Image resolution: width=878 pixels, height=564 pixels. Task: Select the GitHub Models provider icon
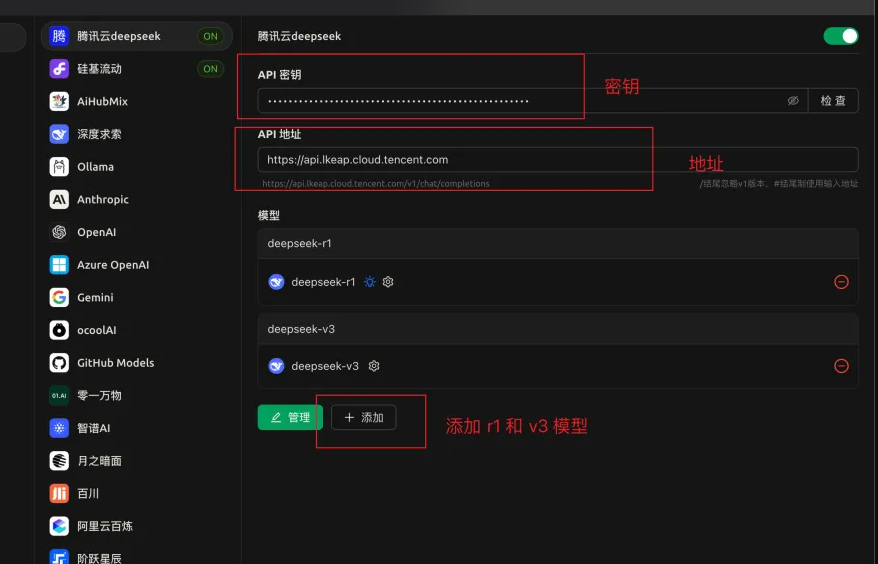coord(59,363)
